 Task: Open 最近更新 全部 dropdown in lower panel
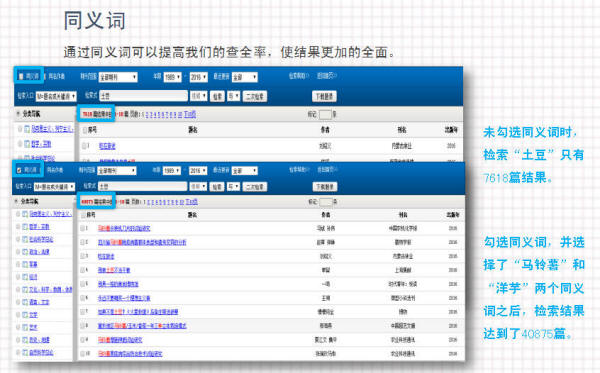(x=245, y=171)
